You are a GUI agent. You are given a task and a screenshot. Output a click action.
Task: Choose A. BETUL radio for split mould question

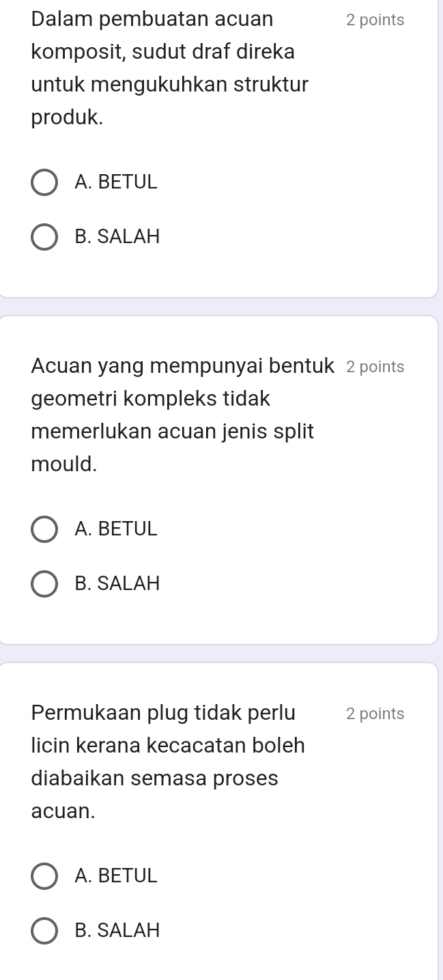point(44,529)
